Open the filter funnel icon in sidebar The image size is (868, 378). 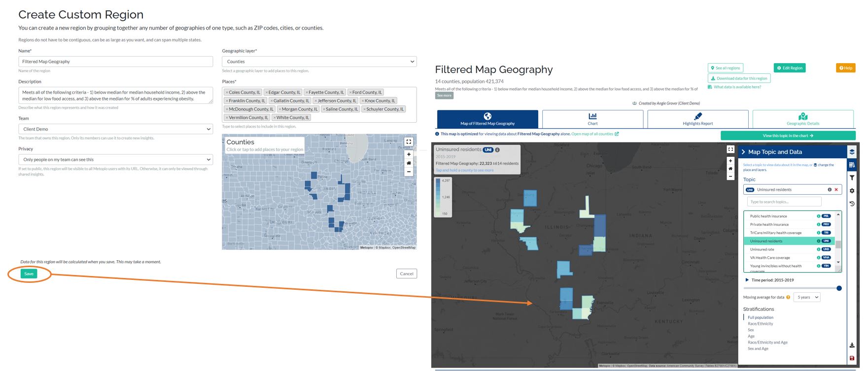852,178
